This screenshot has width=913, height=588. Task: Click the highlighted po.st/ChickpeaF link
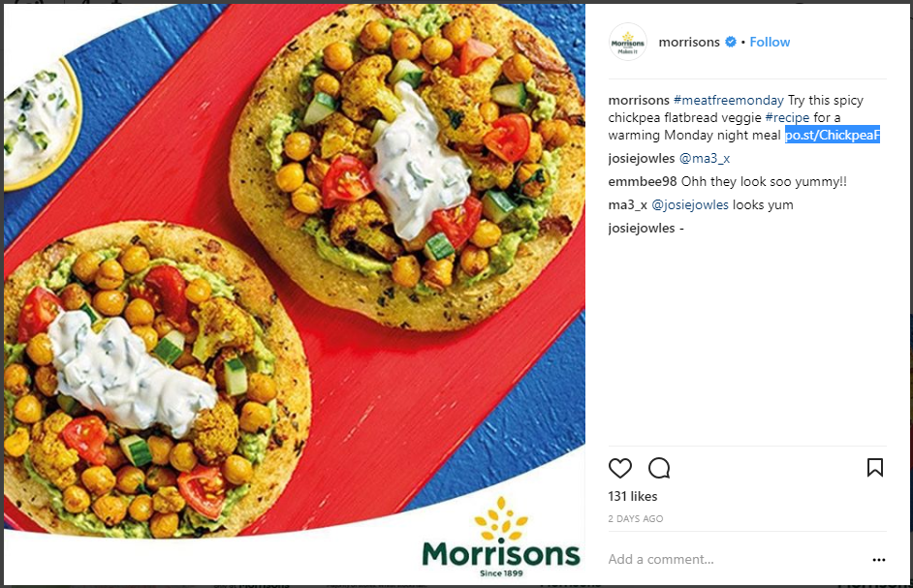click(832, 135)
